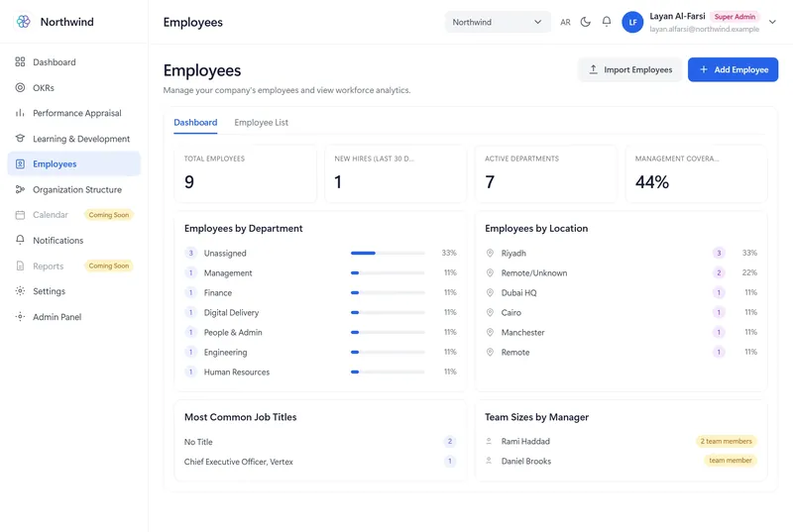This screenshot has width=793, height=532.
Task: Open the OKRs sidebar link
Action: click(73, 87)
